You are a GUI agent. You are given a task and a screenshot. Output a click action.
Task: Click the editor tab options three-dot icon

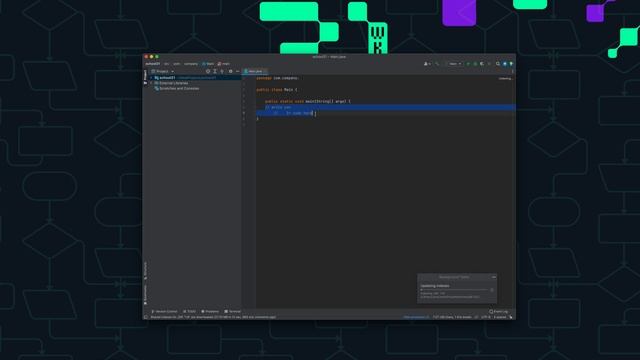(513, 71)
